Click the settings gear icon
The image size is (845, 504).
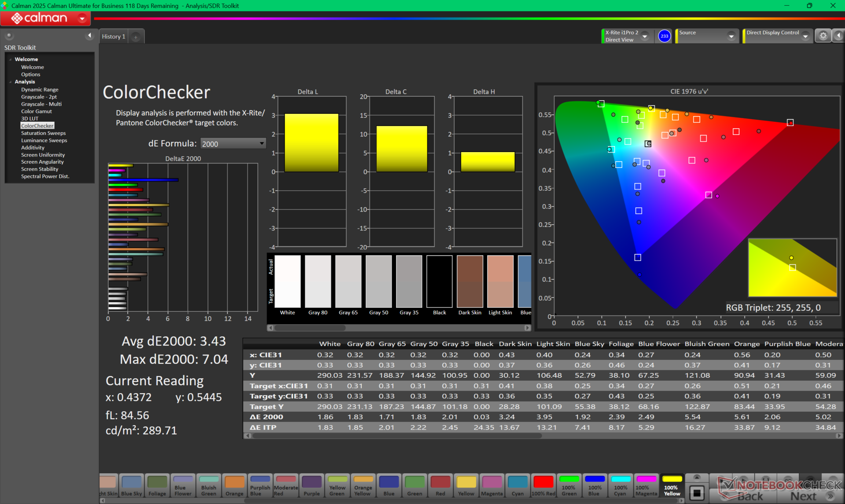(823, 36)
